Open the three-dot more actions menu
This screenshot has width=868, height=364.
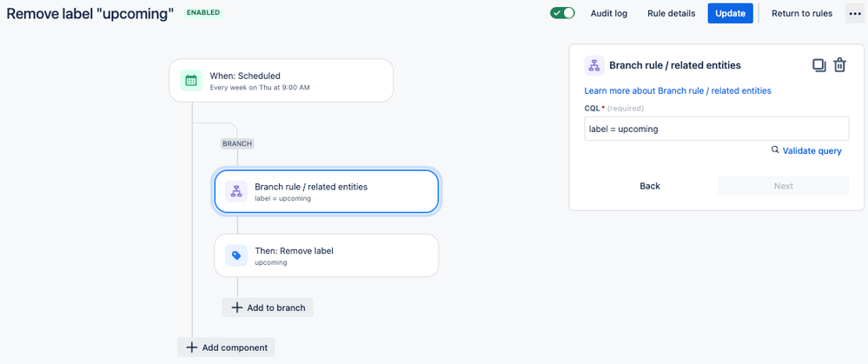[854, 13]
